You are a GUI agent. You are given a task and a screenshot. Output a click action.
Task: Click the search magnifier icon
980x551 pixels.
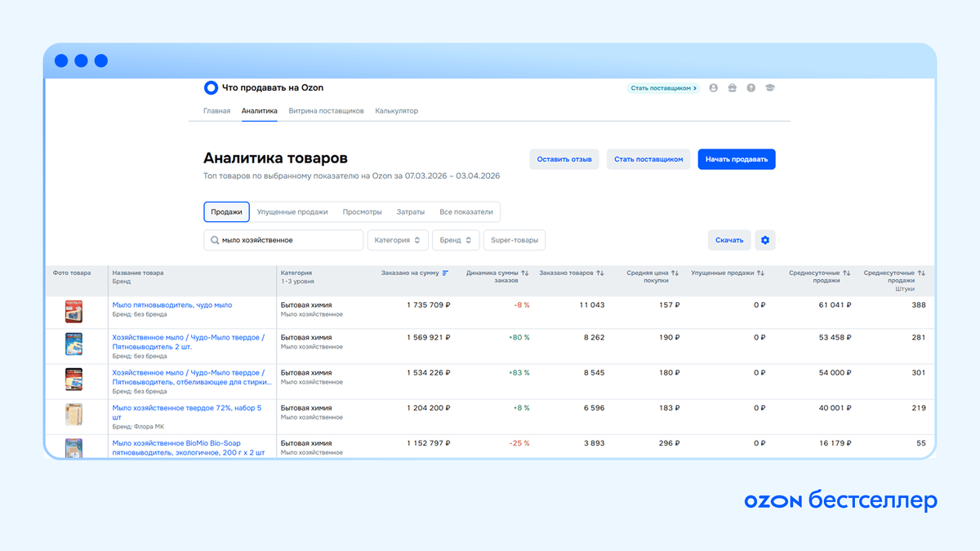coord(215,240)
